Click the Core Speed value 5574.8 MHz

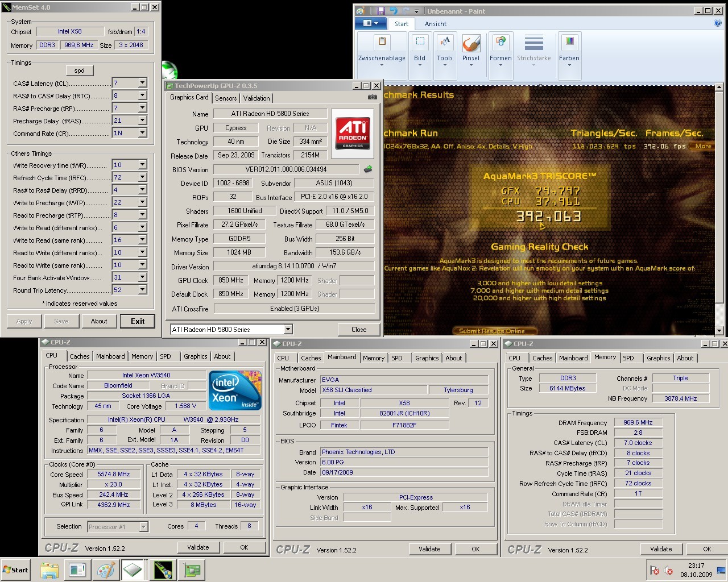[x=113, y=474]
